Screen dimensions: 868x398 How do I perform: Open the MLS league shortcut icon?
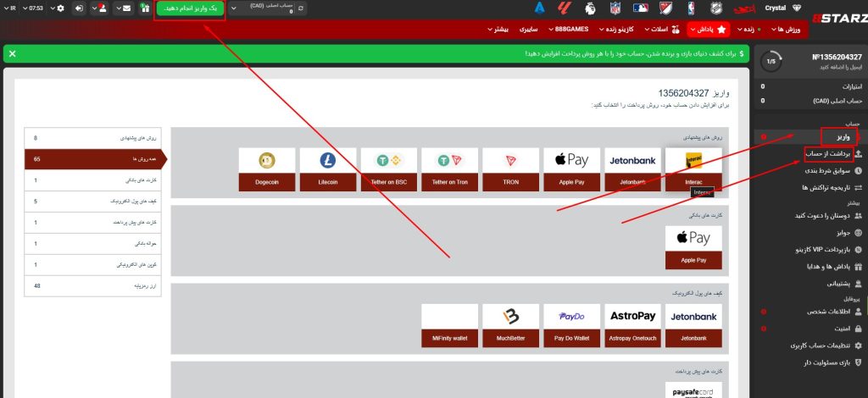coord(666,8)
